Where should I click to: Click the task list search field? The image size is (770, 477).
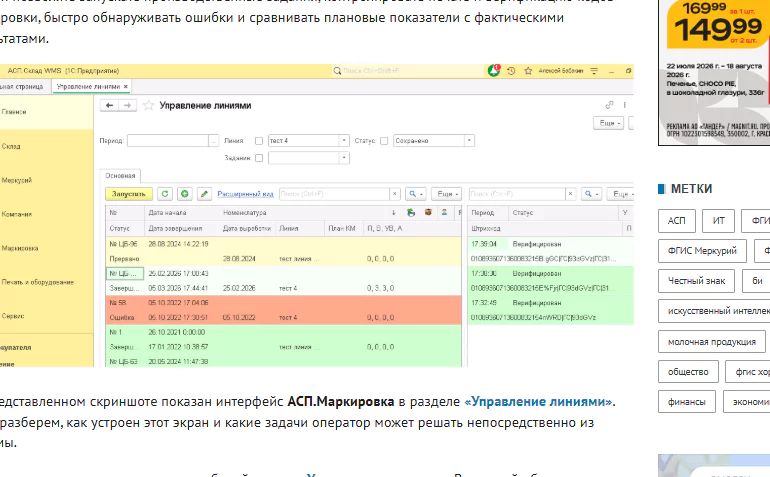[334, 194]
